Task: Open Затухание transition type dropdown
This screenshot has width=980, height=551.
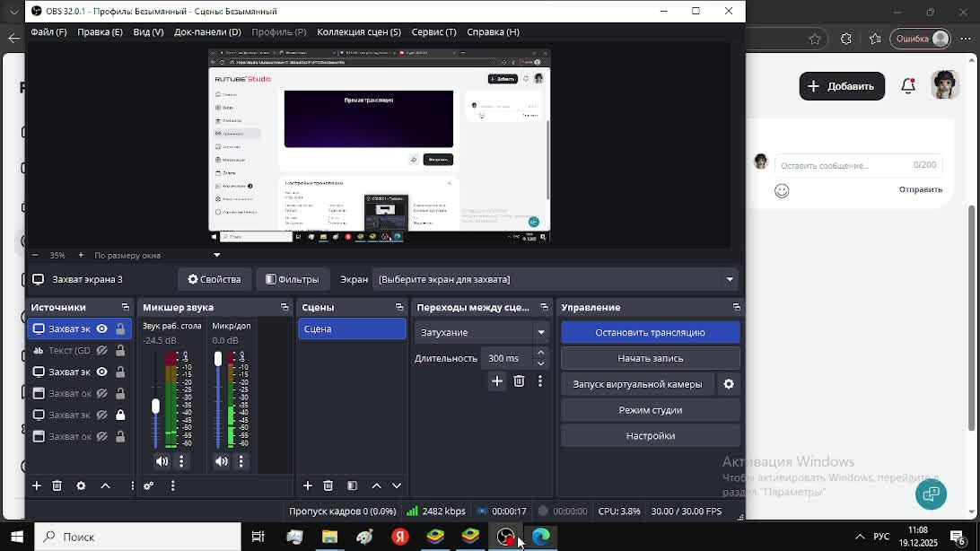Action: (481, 332)
